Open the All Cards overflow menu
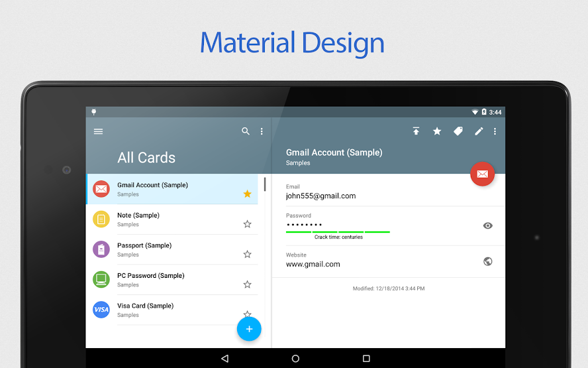588x368 pixels. click(x=262, y=131)
